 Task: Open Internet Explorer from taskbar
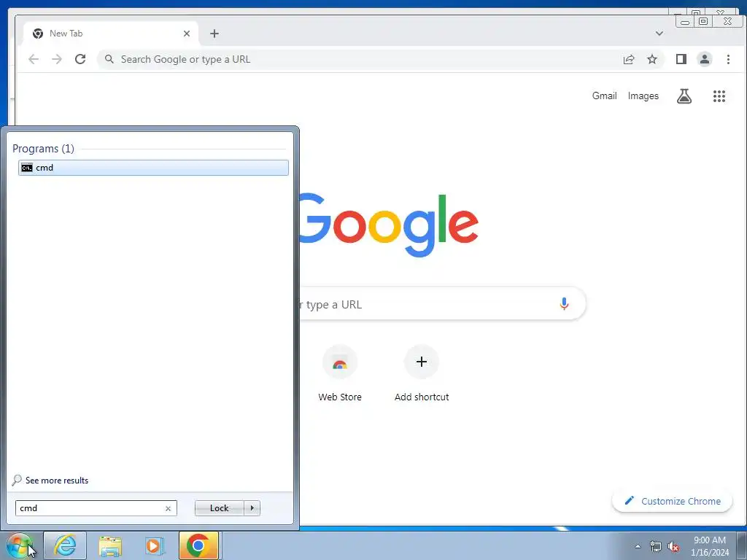coord(65,545)
